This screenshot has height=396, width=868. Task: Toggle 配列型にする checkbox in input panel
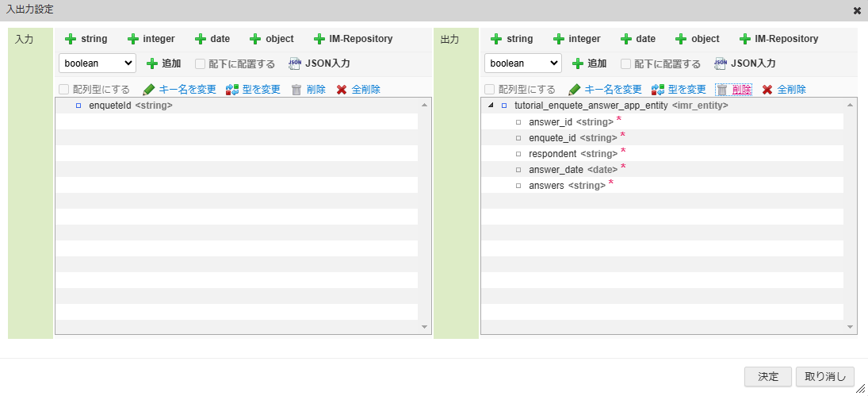pyautogui.click(x=63, y=90)
